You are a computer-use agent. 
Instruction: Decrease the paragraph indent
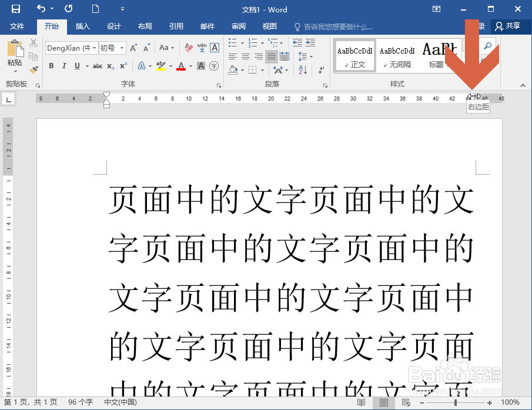297,43
